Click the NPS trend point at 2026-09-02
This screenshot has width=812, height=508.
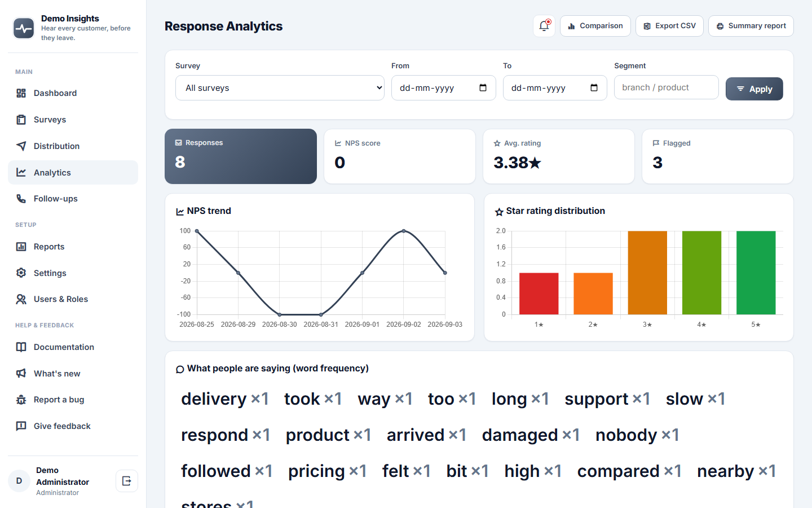click(x=404, y=231)
